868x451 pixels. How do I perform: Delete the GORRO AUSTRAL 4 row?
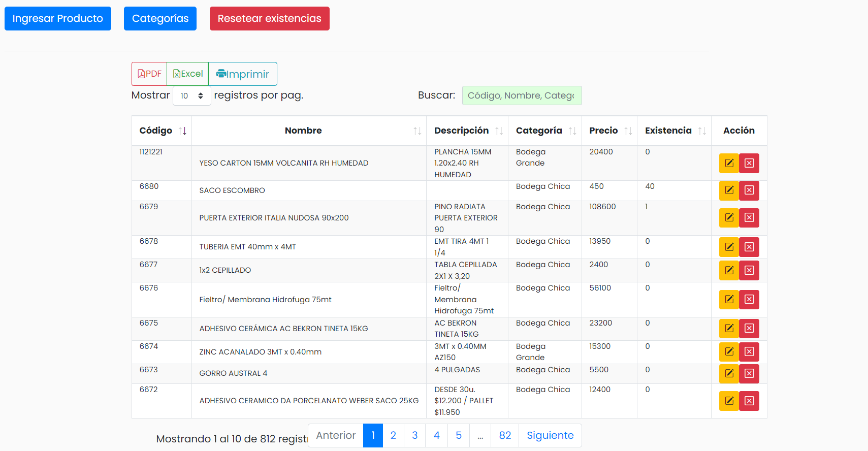(x=749, y=374)
